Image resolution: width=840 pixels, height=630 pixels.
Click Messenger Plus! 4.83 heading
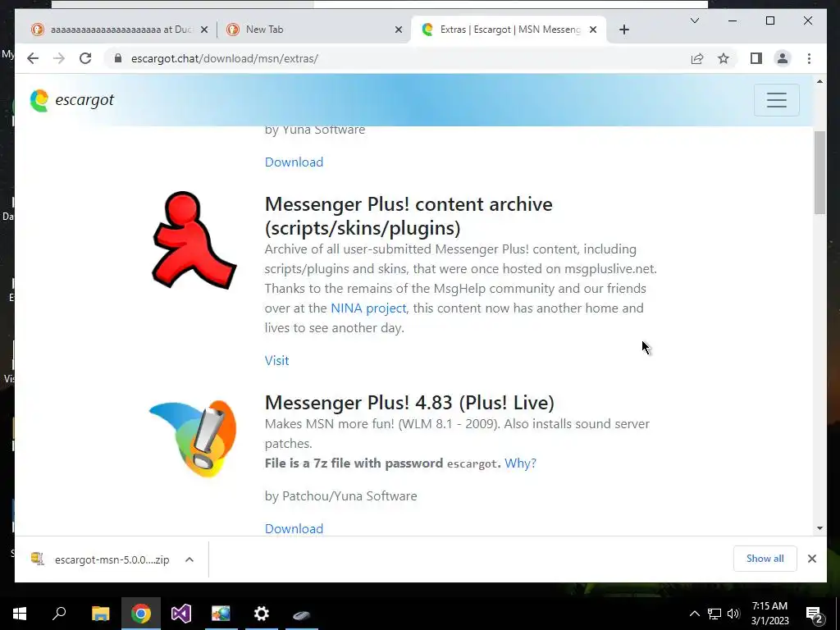pyautogui.click(x=409, y=402)
